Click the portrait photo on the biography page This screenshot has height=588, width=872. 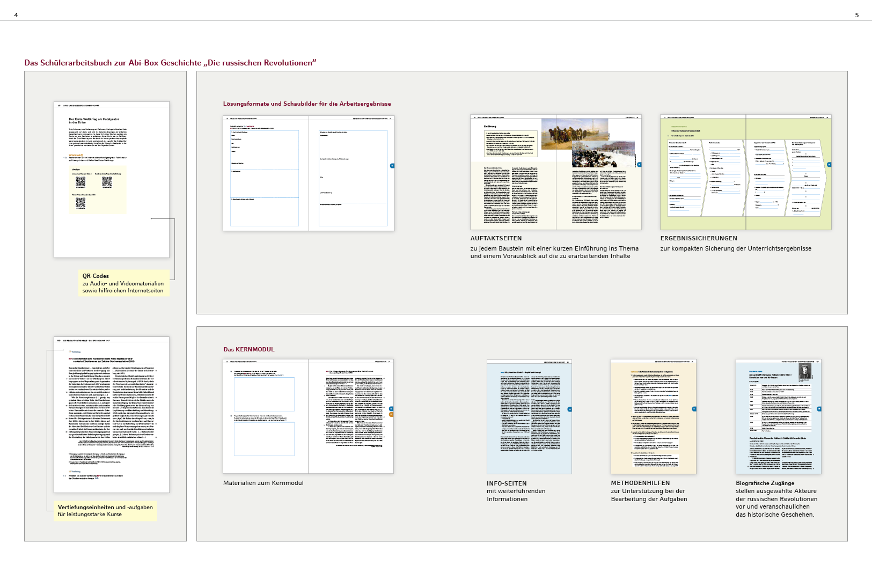(805, 371)
